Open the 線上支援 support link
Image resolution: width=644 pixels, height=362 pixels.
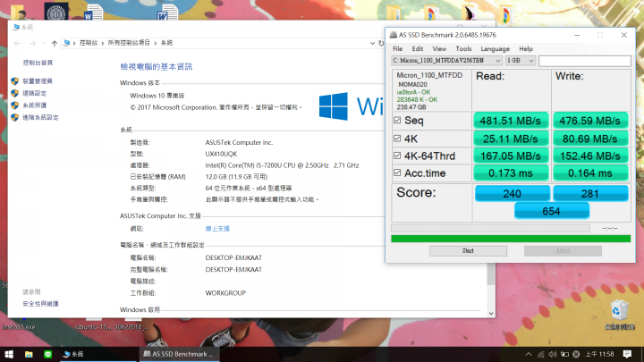coord(217,229)
